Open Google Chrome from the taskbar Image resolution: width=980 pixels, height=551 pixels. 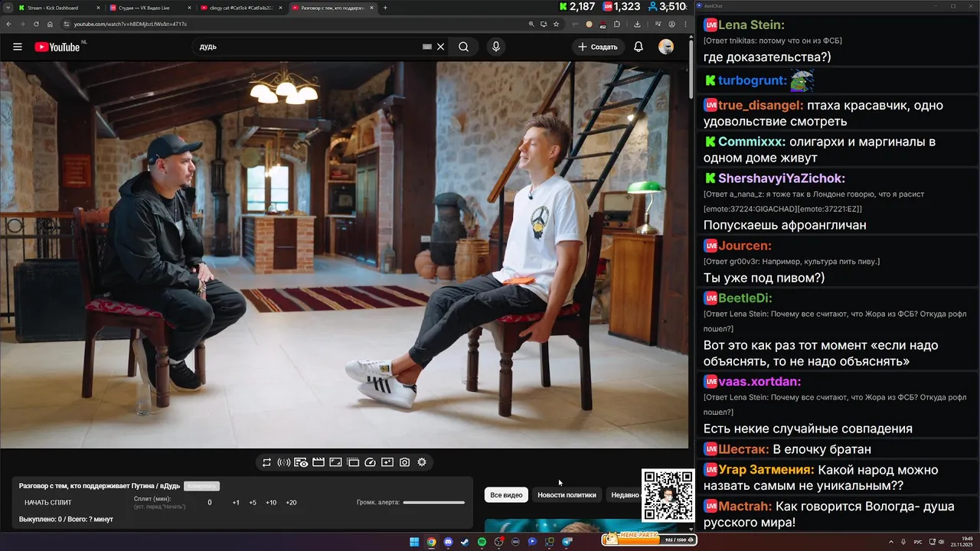coord(431,542)
